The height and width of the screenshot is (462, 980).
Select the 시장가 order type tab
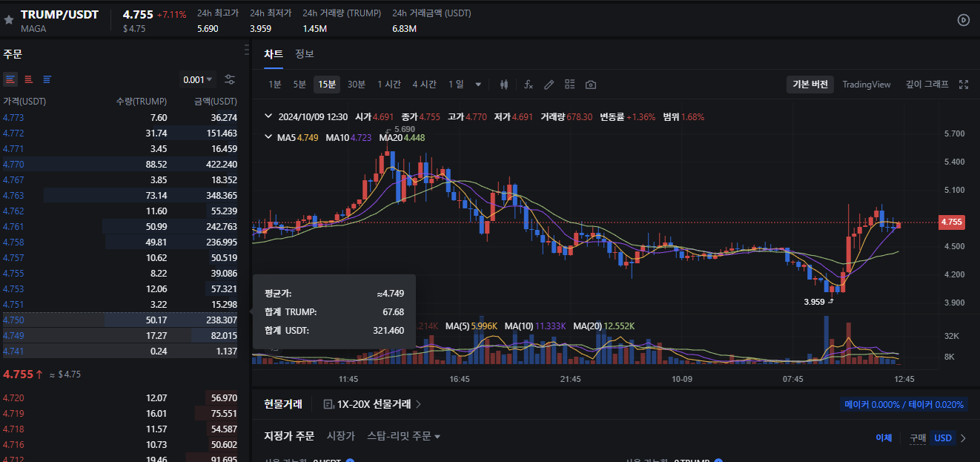coord(341,436)
